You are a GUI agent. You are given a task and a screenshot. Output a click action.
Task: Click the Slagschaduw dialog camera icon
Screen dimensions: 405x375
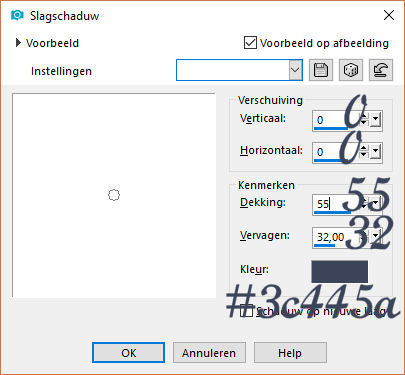click(17, 15)
